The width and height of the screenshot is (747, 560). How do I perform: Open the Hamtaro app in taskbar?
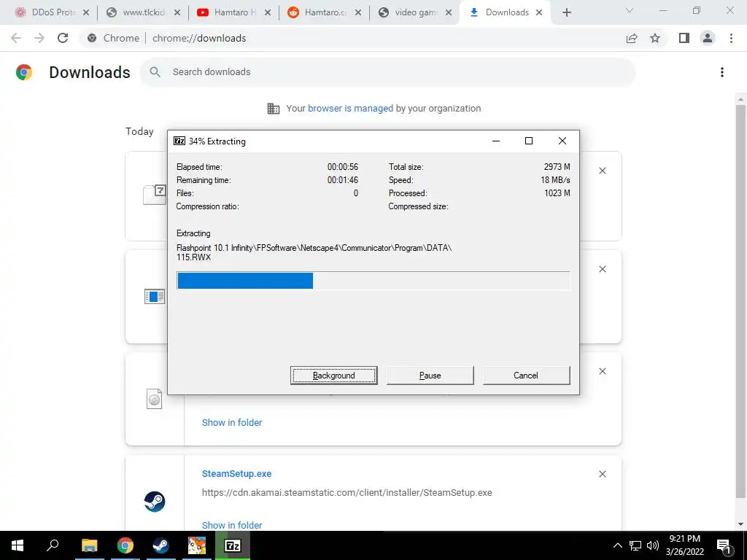(196, 545)
